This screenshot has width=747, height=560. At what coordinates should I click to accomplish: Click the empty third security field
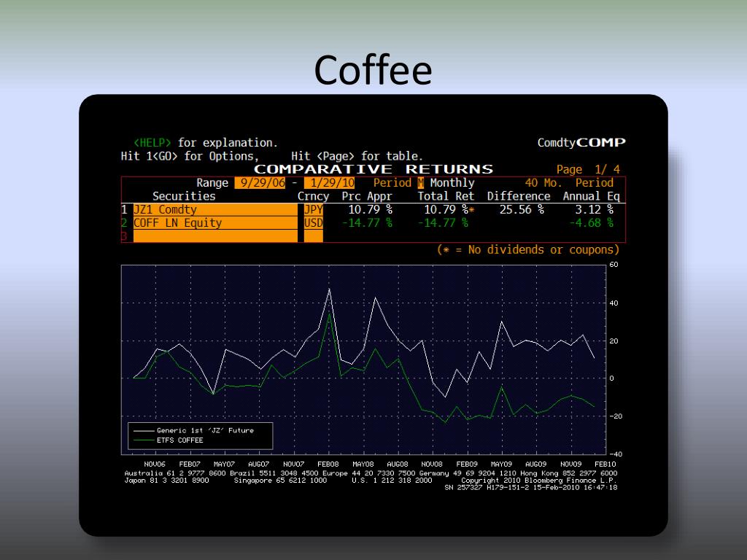[x=215, y=236]
